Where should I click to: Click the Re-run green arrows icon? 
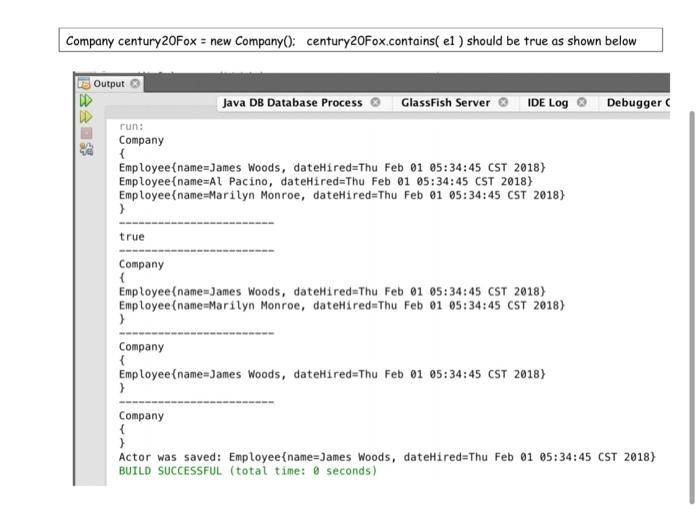86,100
